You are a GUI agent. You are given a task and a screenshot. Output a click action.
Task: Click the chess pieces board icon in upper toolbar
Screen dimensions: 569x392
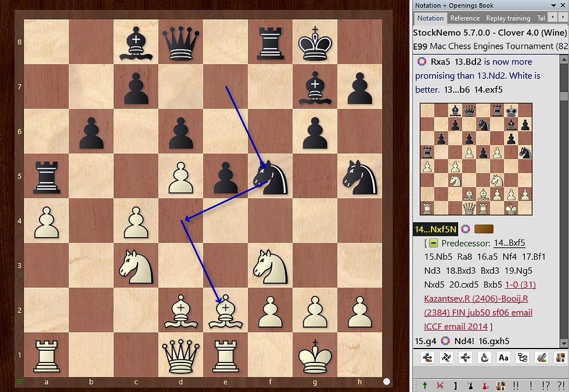[x=561, y=358]
